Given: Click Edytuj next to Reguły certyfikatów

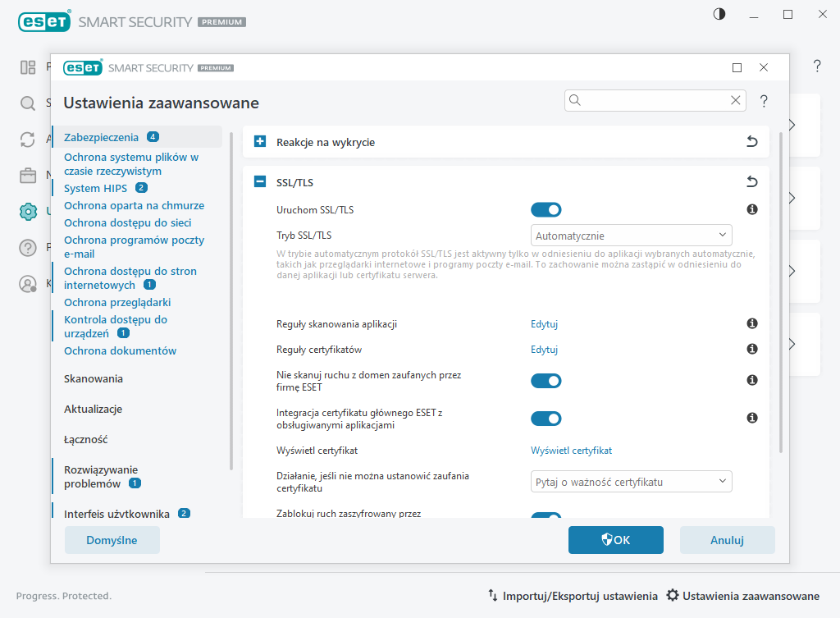Looking at the screenshot, I should [x=543, y=348].
